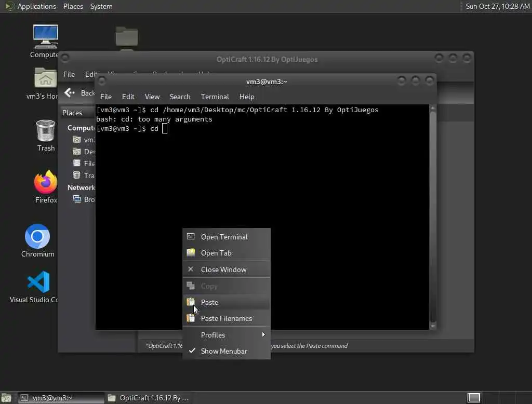Toggle the Show Menubar checkmark

click(192, 351)
